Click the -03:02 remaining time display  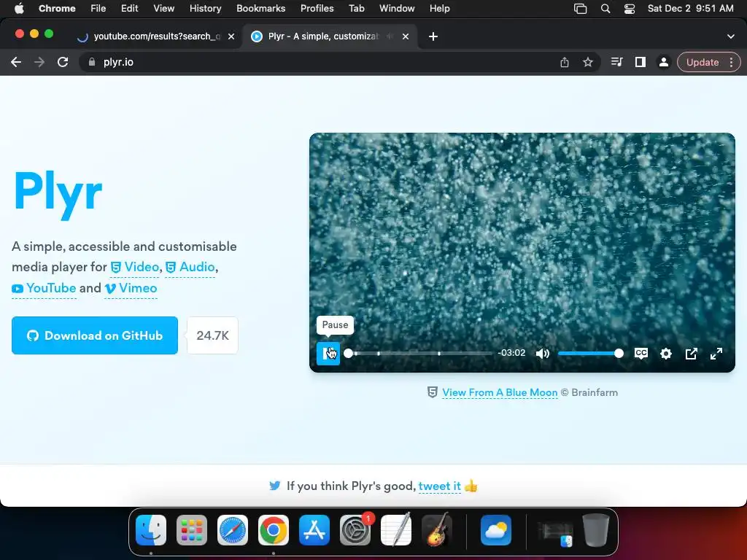point(511,353)
